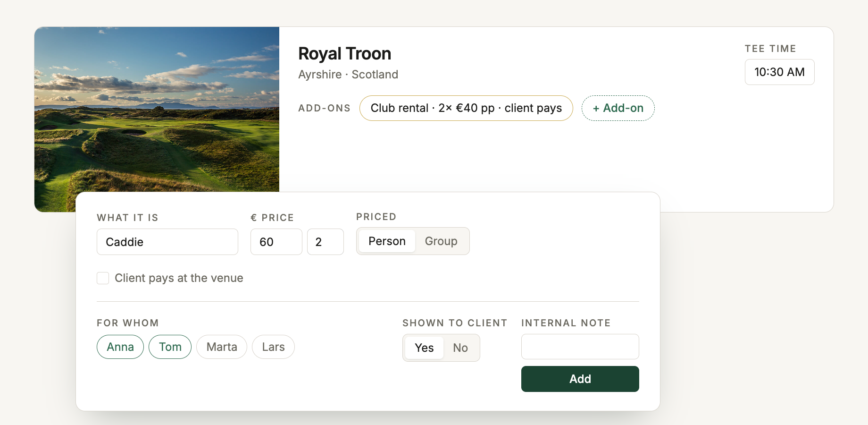Click the 'Ayrshire · Scotland' subtitle

pyautogui.click(x=348, y=75)
